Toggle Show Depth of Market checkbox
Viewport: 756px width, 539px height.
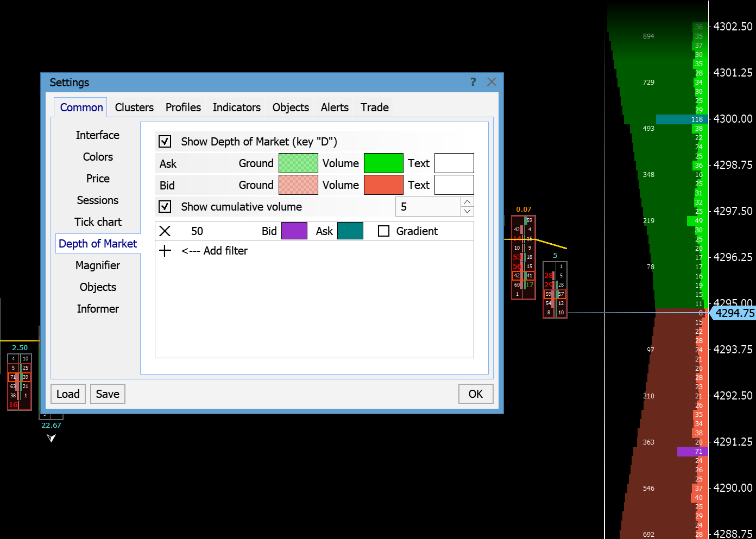point(165,142)
